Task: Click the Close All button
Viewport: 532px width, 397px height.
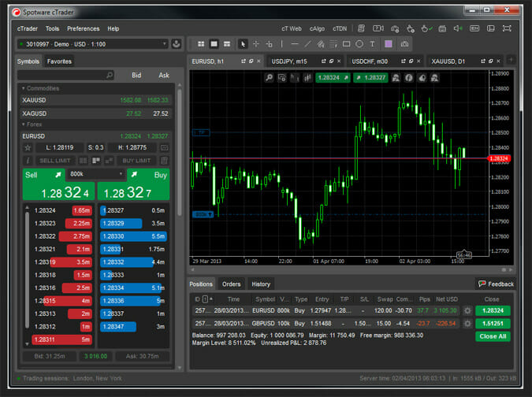Action: point(493,336)
